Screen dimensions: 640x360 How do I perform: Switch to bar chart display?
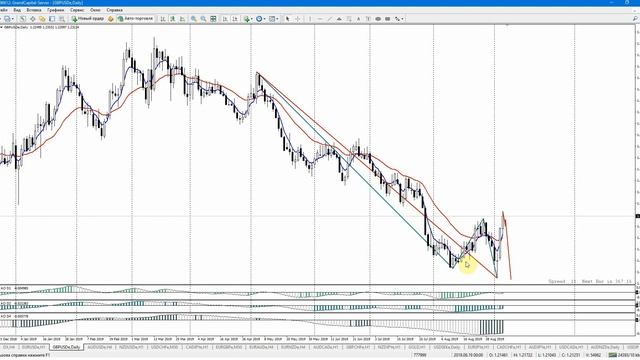[x=163, y=19]
